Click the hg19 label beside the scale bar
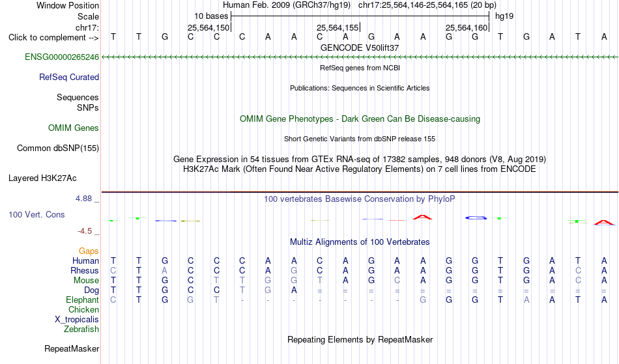Image resolution: width=619 pixels, height=364 pixels. pos(504,16)
